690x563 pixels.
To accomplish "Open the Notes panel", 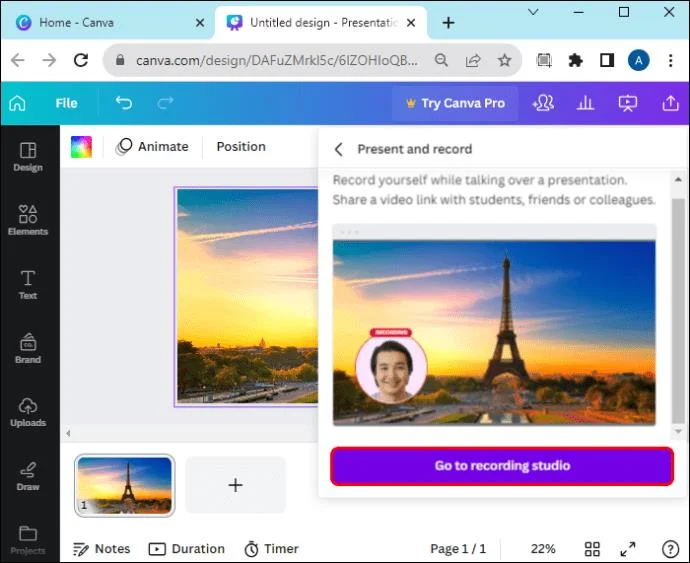I will tap(102, 549).
